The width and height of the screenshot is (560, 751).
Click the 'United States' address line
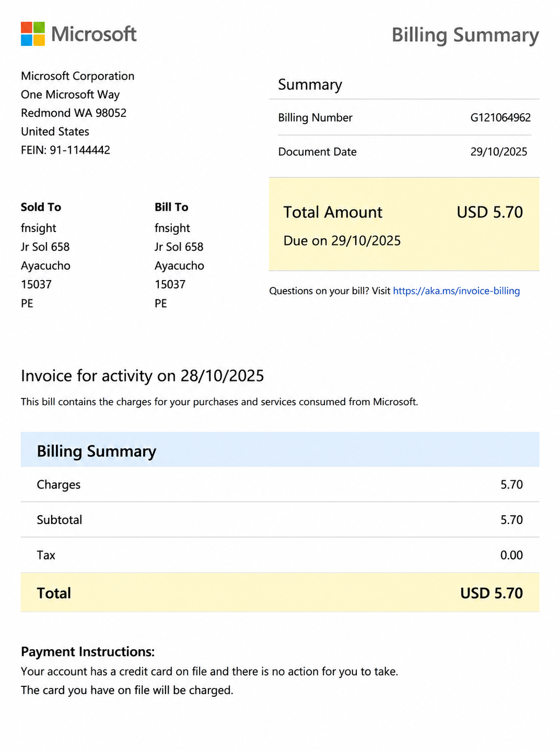point(55,131)
